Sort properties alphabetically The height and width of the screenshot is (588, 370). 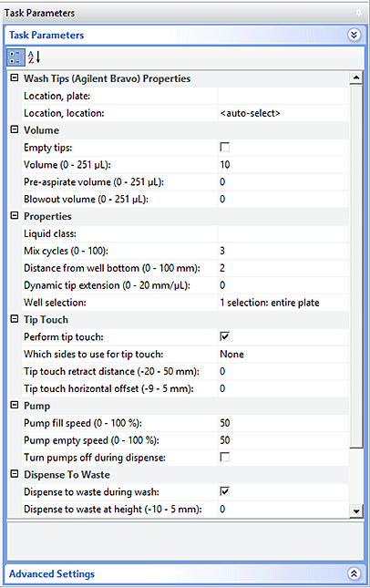35,57
